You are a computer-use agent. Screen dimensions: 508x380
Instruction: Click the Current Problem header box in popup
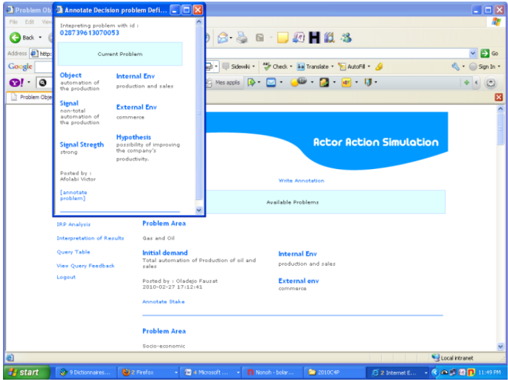(120, 54)
